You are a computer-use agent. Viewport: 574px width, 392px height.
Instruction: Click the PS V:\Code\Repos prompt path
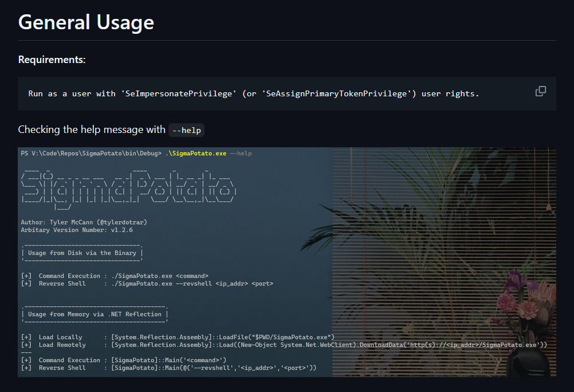(x=91, y=153)
